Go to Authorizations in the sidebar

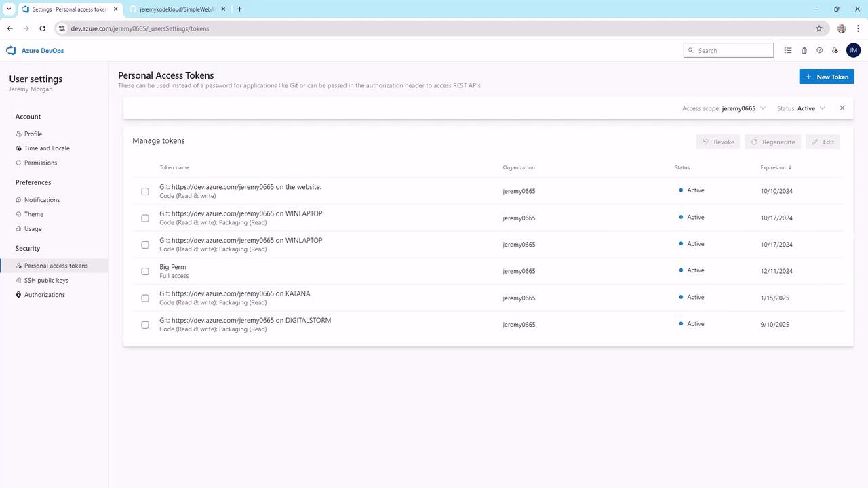45,295
